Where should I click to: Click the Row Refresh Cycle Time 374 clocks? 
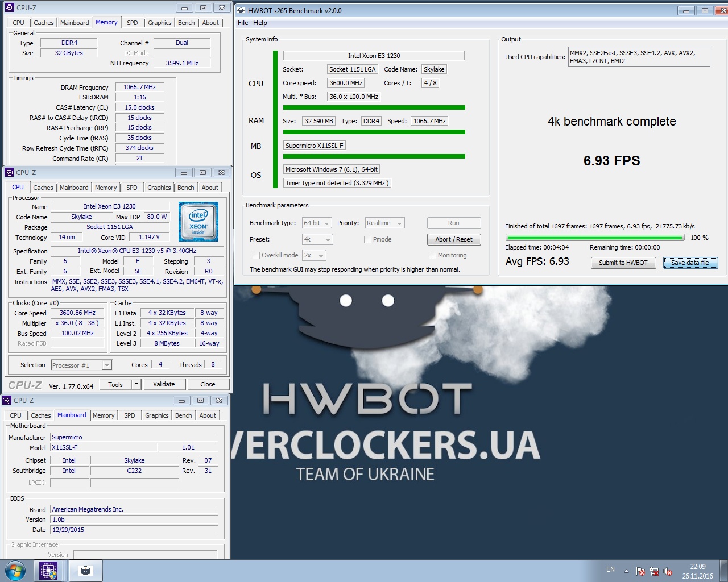(x=140, y=148)
